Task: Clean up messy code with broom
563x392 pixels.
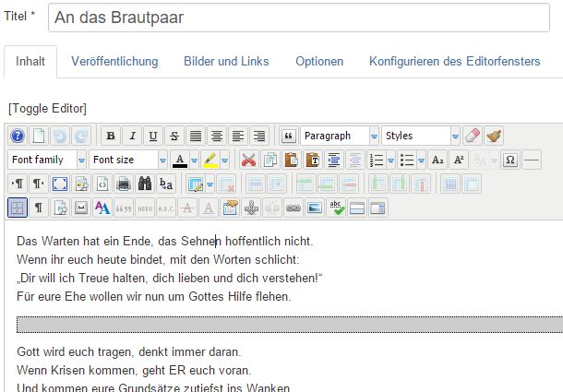Action: [494, 137]
